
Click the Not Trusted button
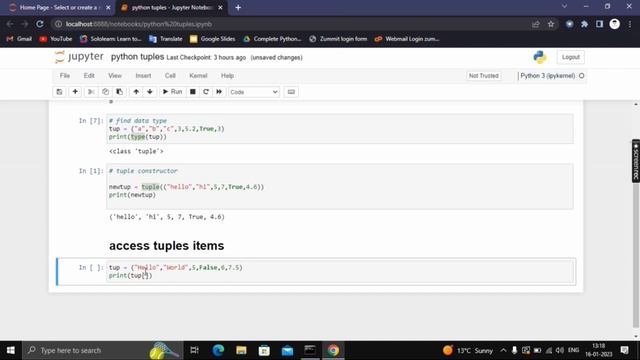click(484, 76)
